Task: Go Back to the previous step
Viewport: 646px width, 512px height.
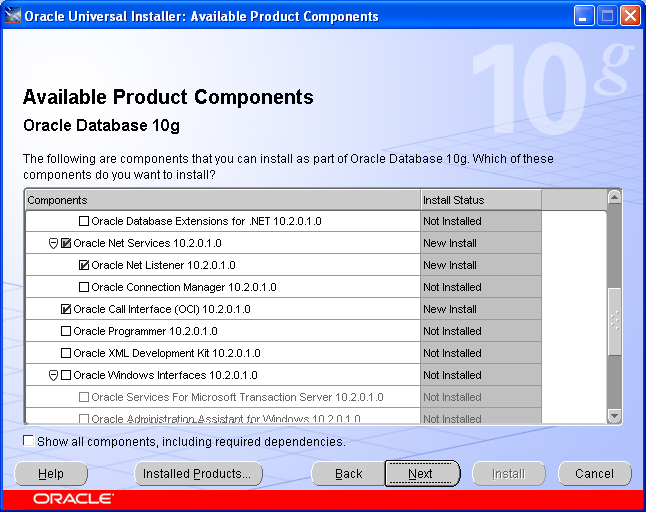Action: (349, 474)
